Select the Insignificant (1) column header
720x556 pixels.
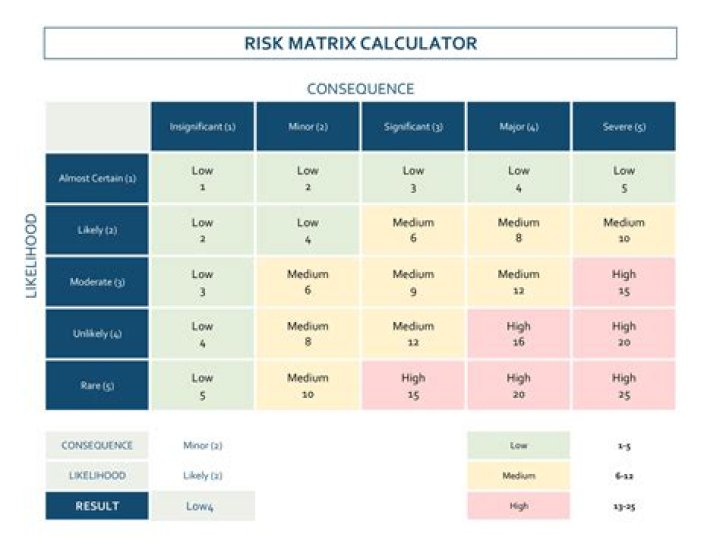[x=202, y=127]
